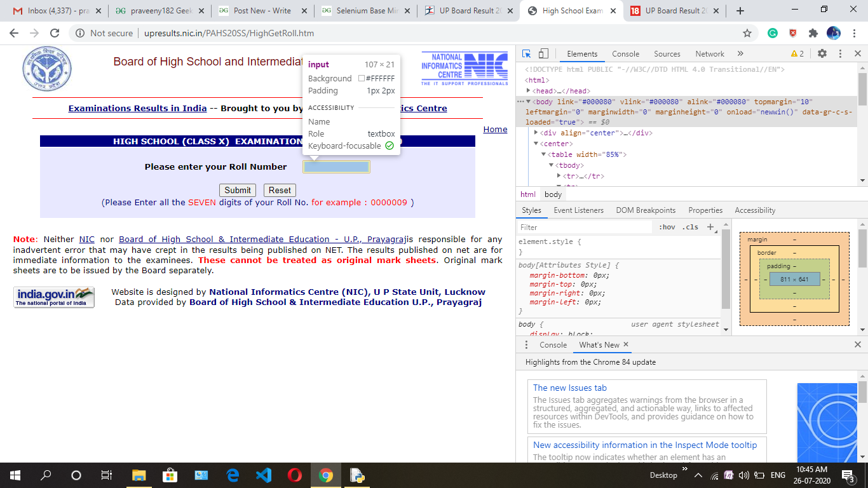Open the drawer three-dot menu beside Console

coord(526,344)
